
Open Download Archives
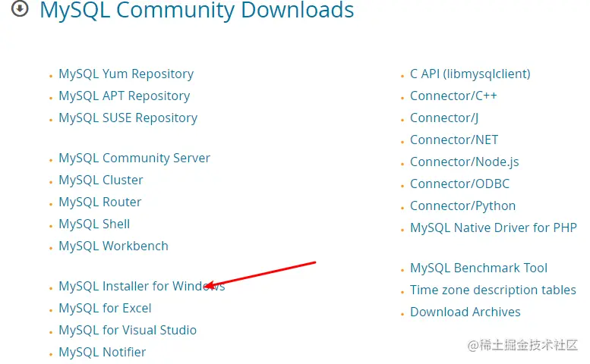click(465, 312)
